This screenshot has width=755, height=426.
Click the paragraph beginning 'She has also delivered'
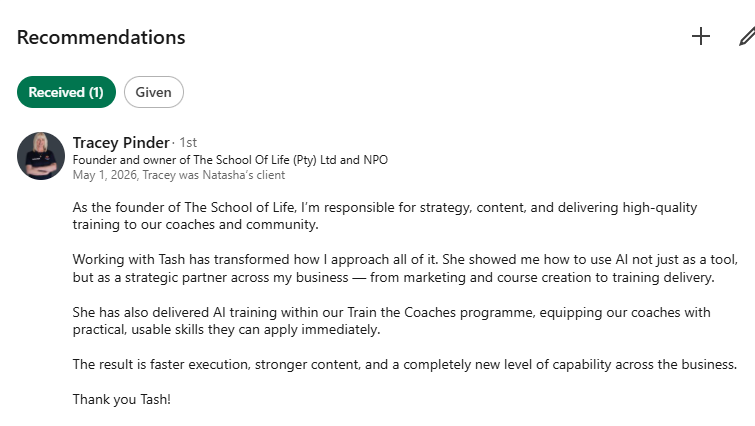coord(391,321)
